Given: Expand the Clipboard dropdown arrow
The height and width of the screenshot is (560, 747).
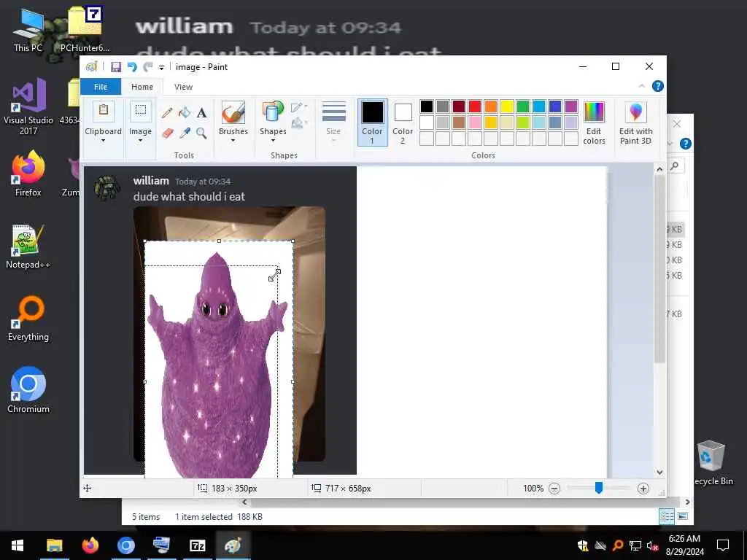Looking at the screenshot, I should [x=104, y=141].
